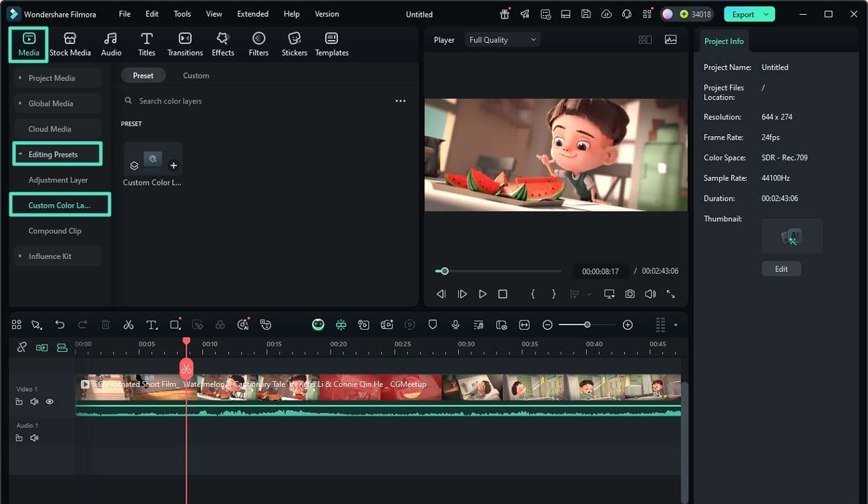Click the gift box icon in title bar
868x504 pixels.
point(505,14)
